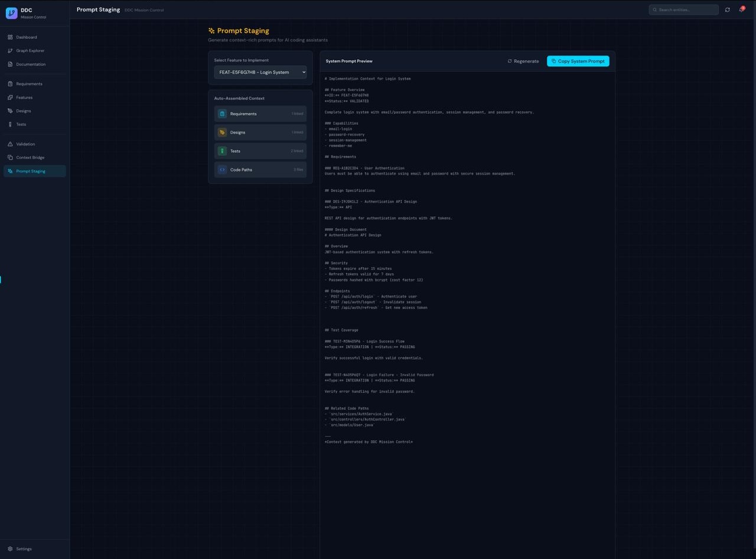The width and height of the screenshot is (756, 559).
Task: Click the Designs icon in Auto-Assembled Context
Action: [x=222, y=132]
